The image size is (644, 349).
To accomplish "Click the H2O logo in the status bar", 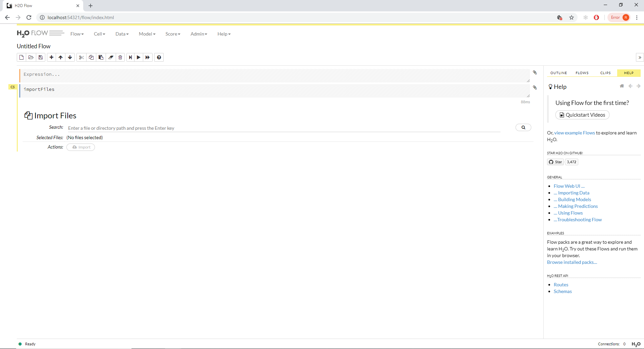I will [x=636, y=344].
